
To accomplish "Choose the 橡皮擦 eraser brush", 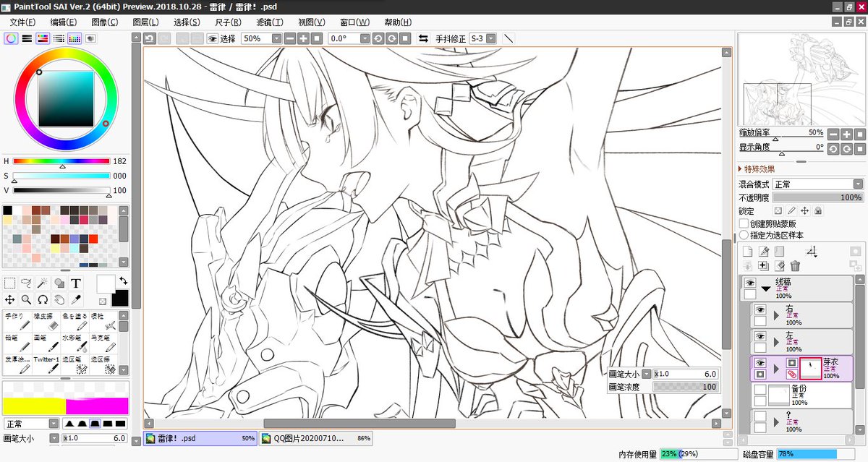I will (46, 321).
